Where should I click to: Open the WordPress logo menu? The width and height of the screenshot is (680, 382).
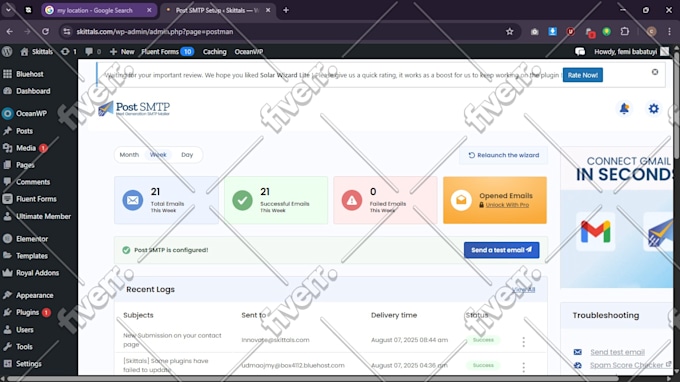point(7,52)
